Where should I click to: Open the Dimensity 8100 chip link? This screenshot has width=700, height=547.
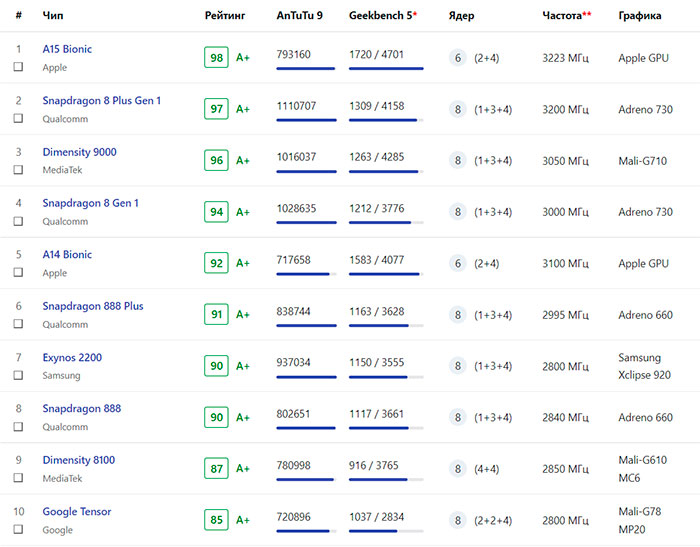[79, 460]
